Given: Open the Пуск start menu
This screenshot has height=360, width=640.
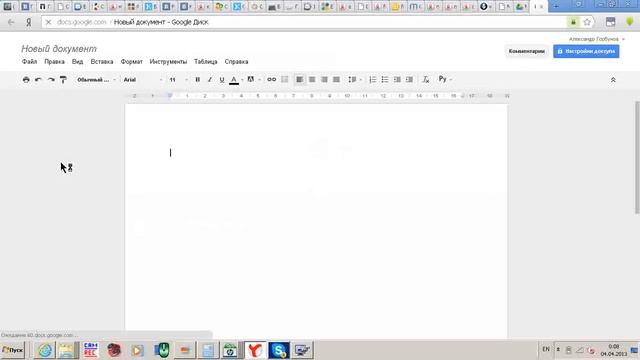Looking at the screenshot, I should 13,350.
